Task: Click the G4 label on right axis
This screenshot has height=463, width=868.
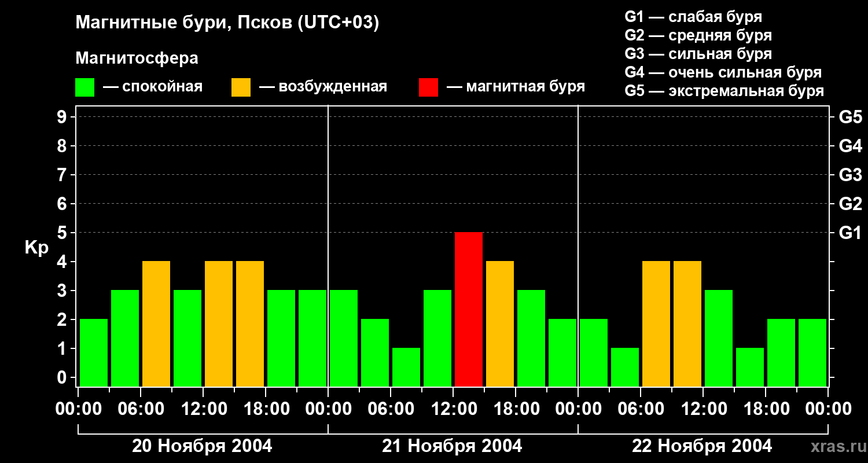Action: (x=850, y=146)
